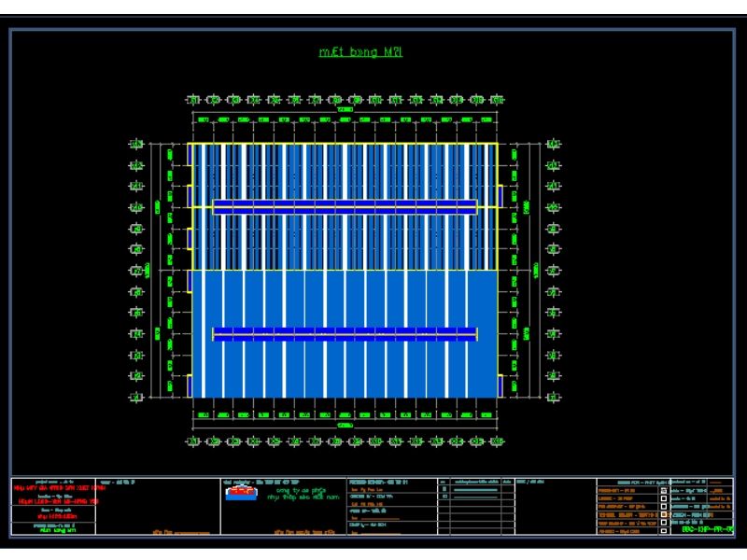Select the topmost grid bubble on the far left

pyautogui.click(x=136, y=145)
